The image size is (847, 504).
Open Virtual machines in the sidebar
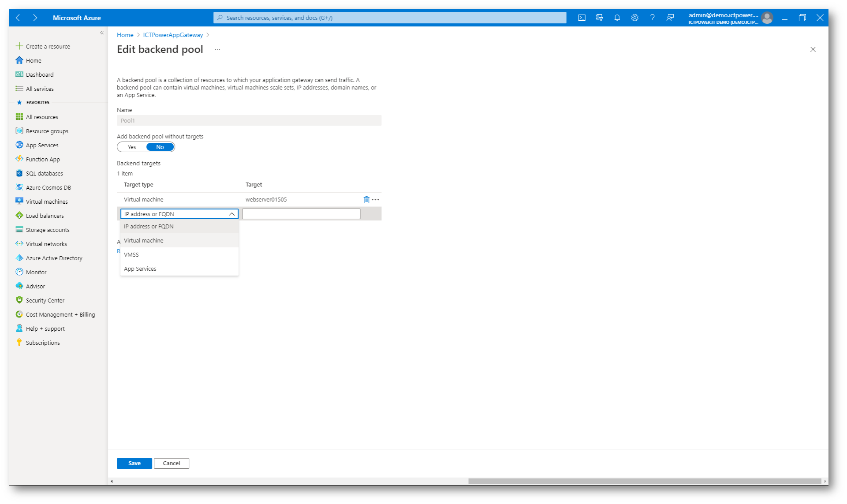(x=47, y=202)
